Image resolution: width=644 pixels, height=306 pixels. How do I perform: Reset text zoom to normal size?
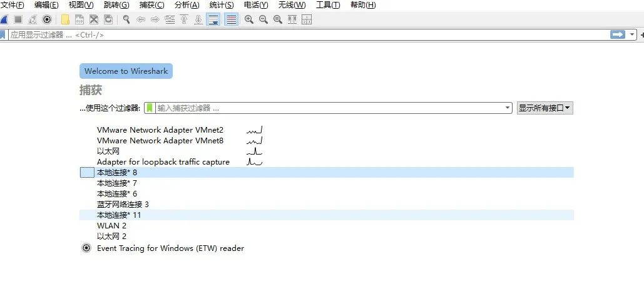coord(278,19)
